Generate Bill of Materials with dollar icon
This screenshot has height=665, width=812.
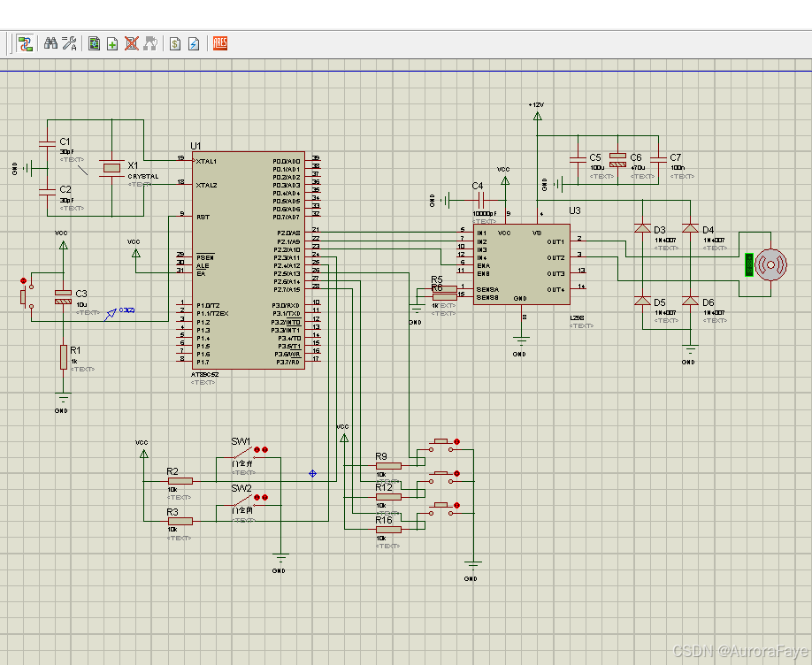[175, 43]
